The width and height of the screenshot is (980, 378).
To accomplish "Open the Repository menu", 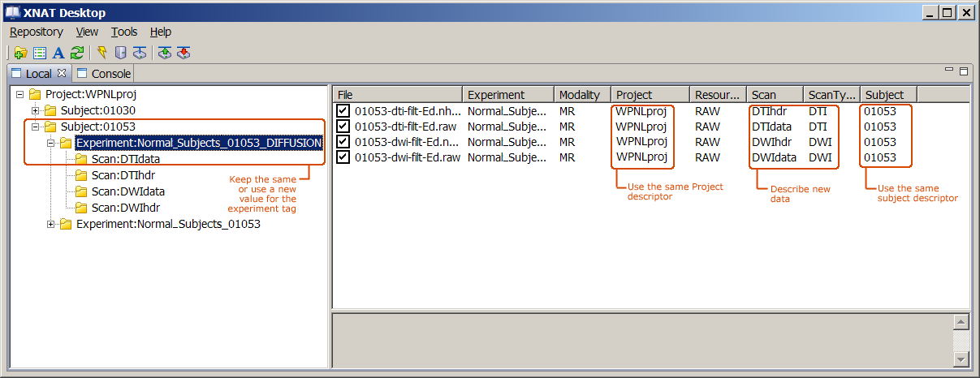I will (36, 32).
